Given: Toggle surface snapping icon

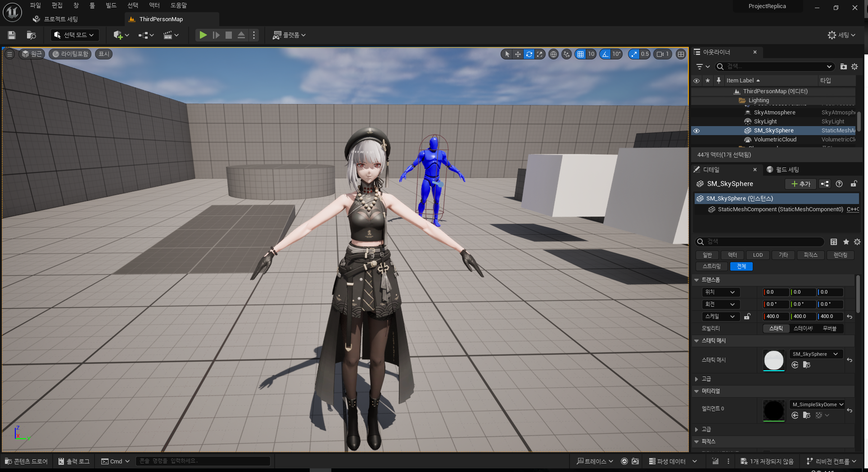Looking at the screenshot, I should [566, 54].
